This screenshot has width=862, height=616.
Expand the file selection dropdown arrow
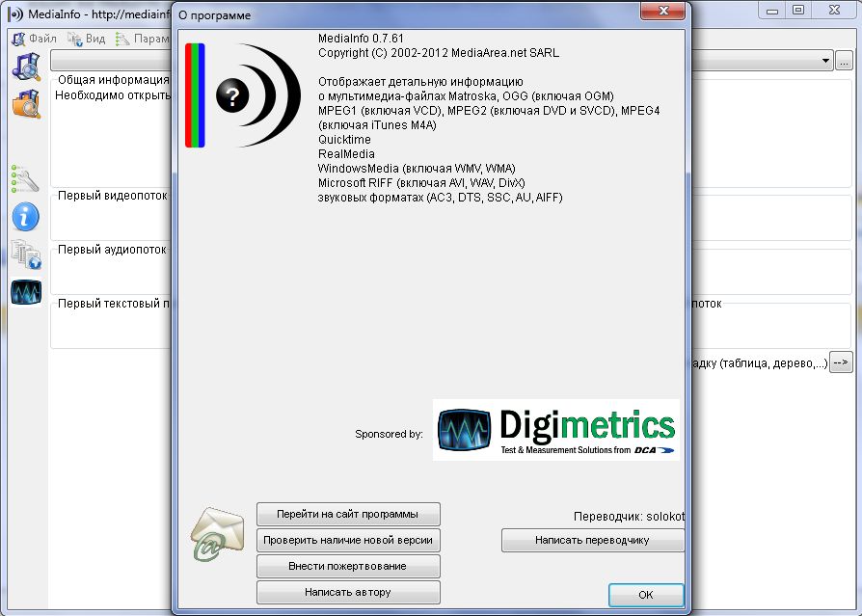825,61
